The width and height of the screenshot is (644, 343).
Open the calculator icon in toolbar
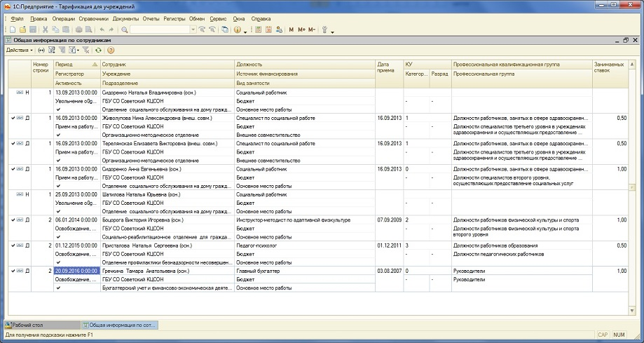coord(258,29)
